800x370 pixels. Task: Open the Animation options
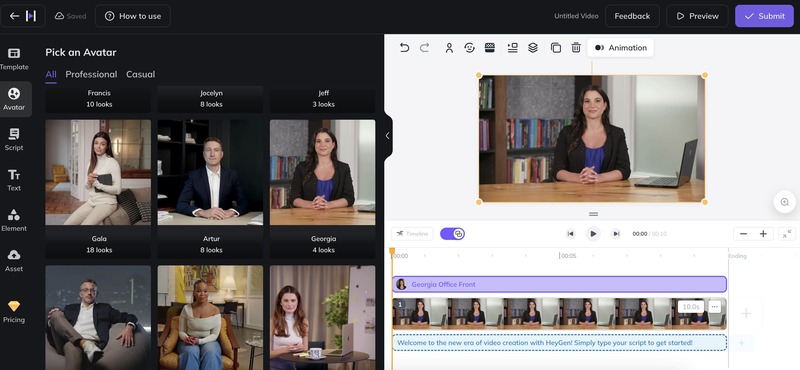620,48
